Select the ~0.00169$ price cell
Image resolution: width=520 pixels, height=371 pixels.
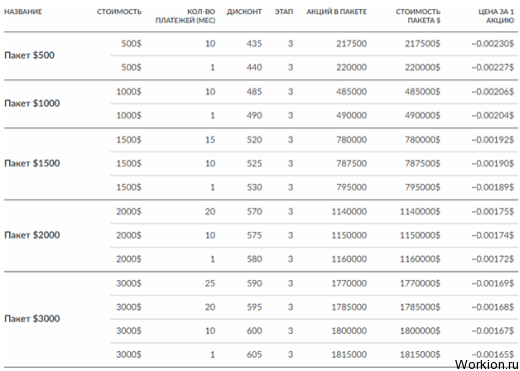coord(493,284)
